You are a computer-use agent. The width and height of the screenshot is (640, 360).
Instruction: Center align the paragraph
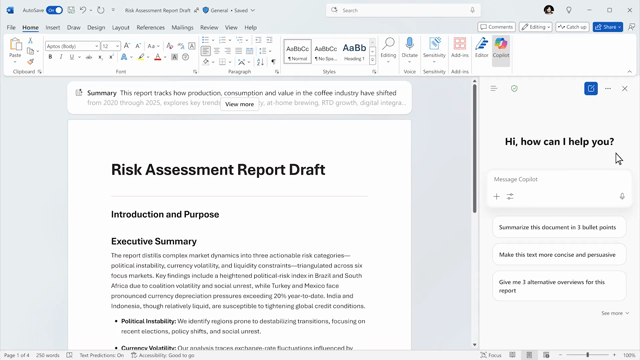[217, 51]
